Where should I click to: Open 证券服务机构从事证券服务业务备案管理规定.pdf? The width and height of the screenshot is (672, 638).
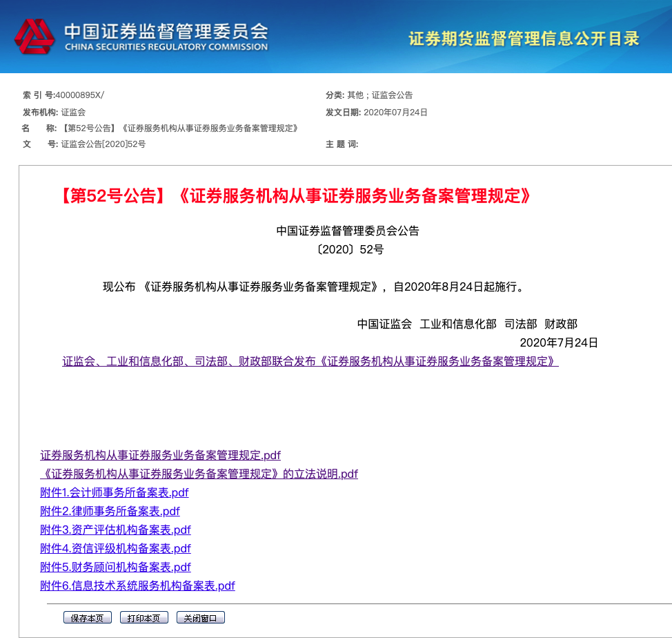(160, 456)
